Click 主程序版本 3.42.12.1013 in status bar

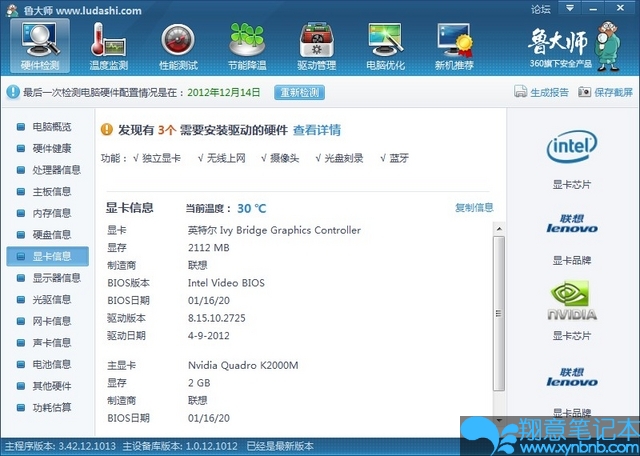(60, 446)
